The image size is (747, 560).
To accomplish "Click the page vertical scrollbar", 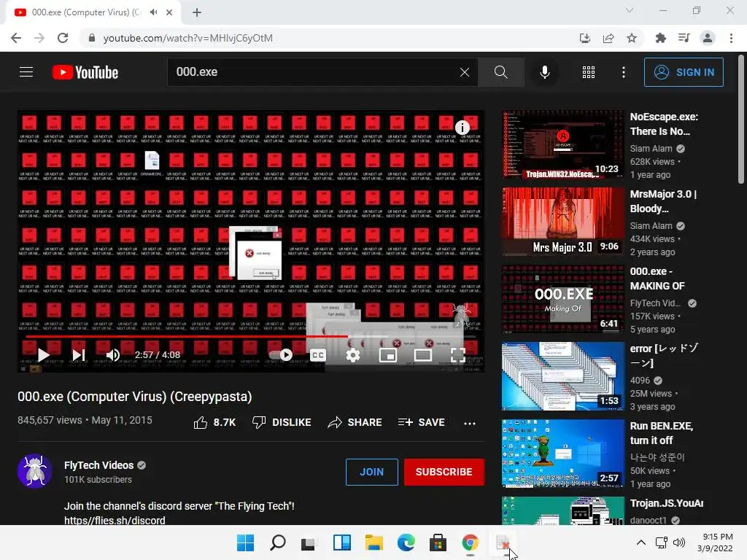I will point(741,120).
